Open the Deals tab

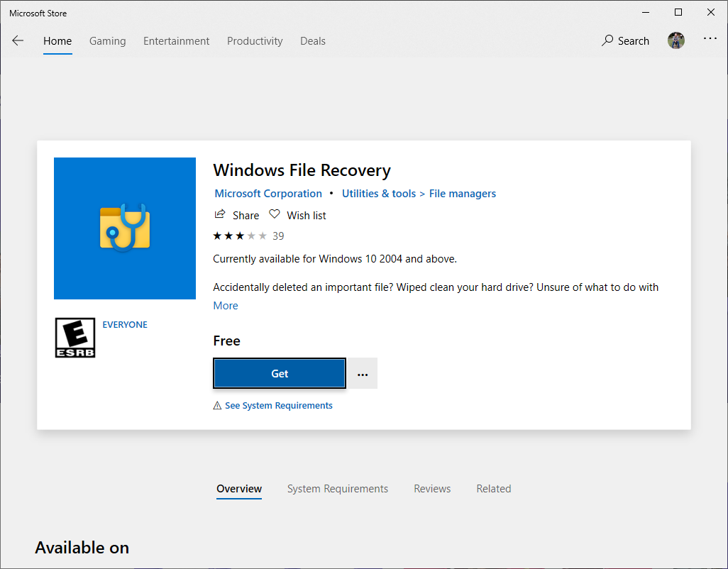[x=313, y=41]
